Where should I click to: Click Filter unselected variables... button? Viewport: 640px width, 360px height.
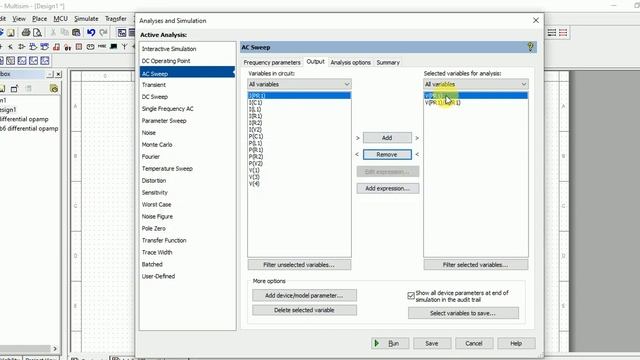299,265
